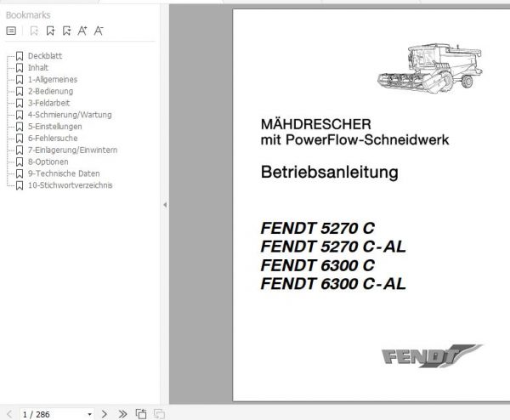
Task: Open the bookmarks options menu icon
Action: pos(11,31)
